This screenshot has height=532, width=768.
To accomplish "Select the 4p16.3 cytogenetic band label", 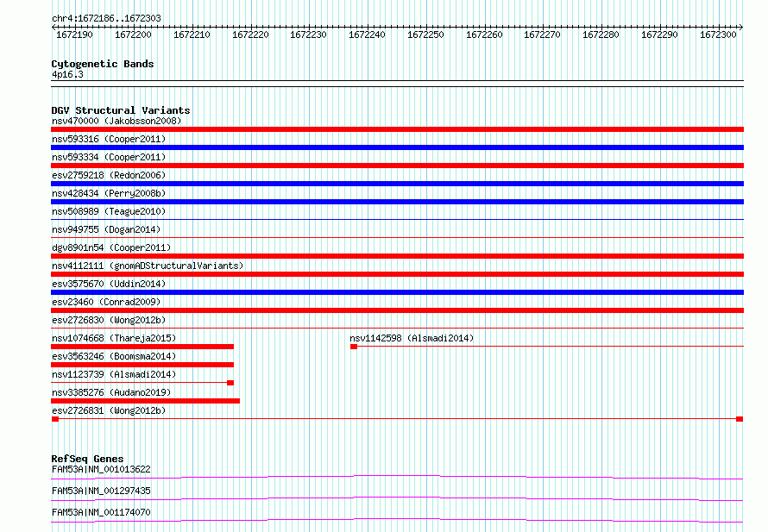I will pyautogui.click(x=67, y=74).
